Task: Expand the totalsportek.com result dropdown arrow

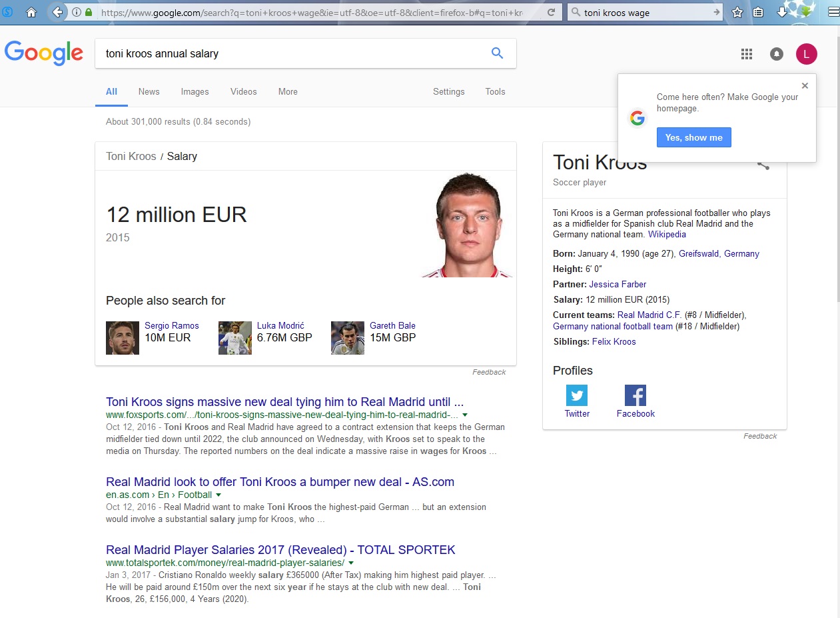Action: [x=351, y=563]
